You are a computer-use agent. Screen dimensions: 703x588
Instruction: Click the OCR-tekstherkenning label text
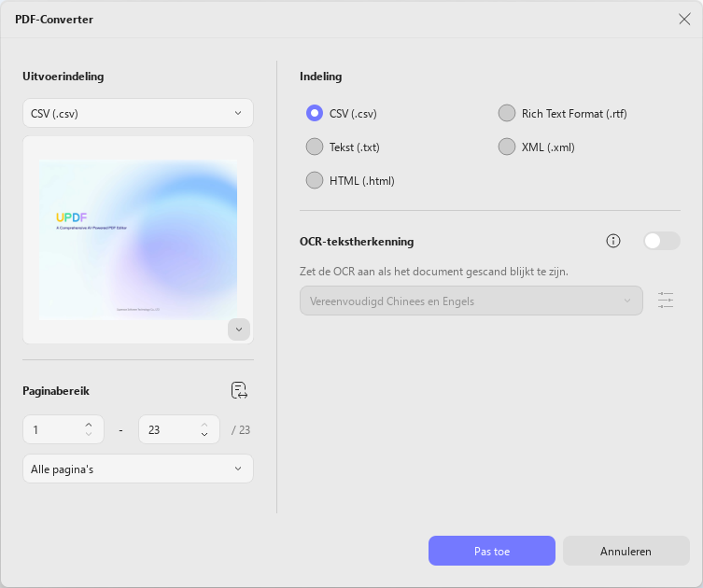click(x=357, y=242)
